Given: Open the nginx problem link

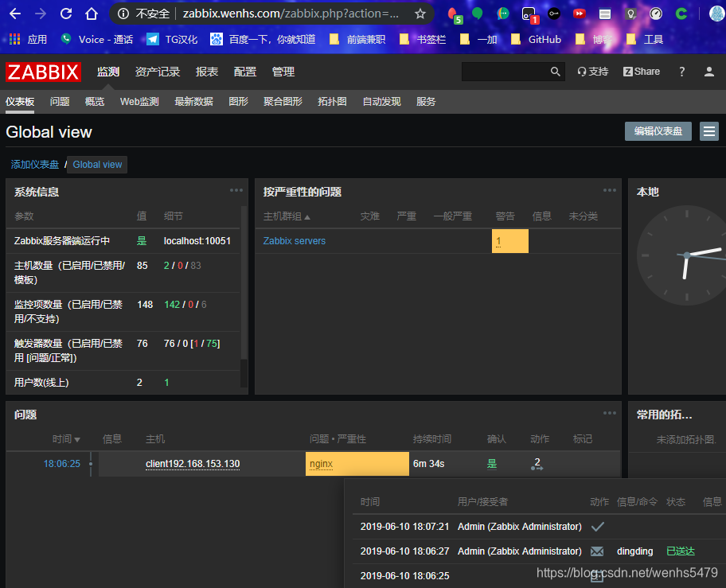Looking at the screenshot, I should tap(321, 464).
